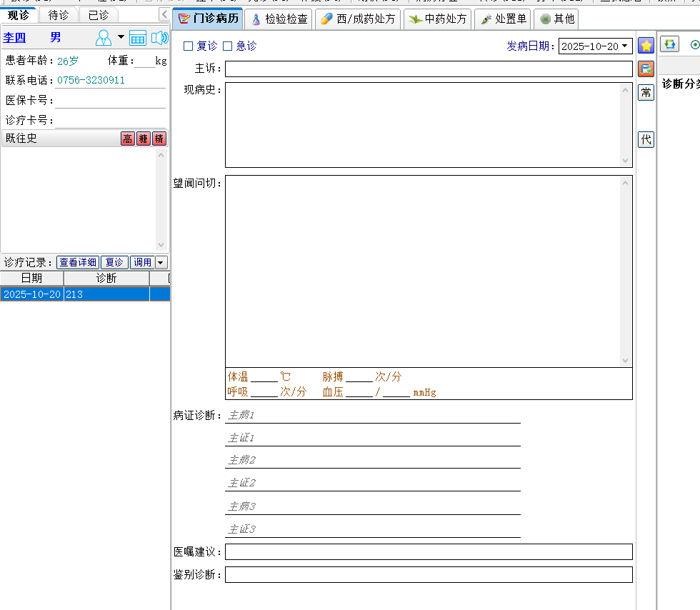Screen dimensions: 700x610
Task: Open the calendar icon beside patient name
Action: coord(138,38)
